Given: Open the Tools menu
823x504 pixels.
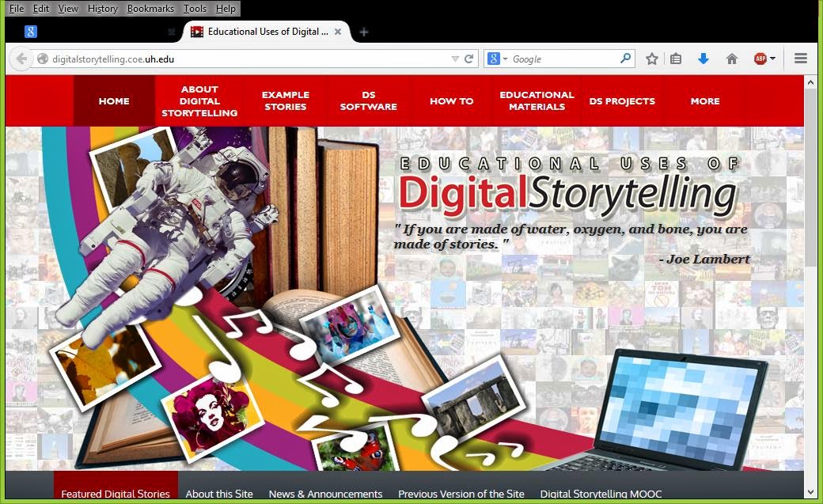Looking at the screenshot, I should pyautogui.click(x=195, y=9).
